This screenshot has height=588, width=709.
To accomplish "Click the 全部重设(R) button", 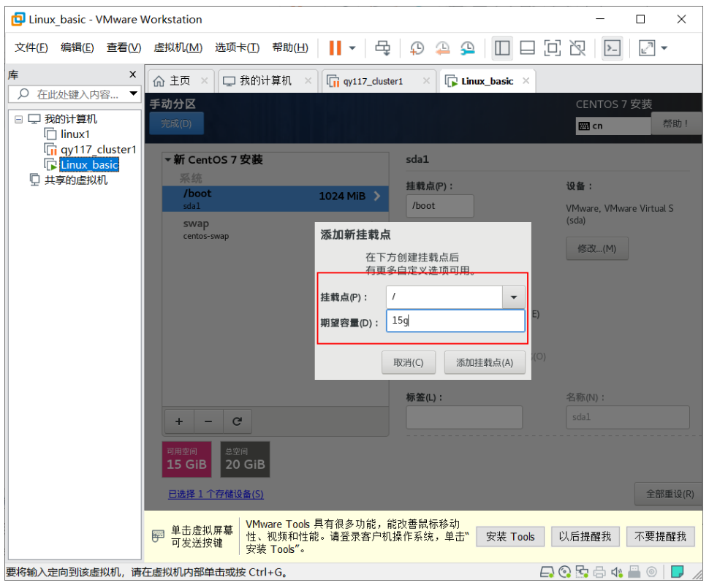I will [x=669, y=494].
